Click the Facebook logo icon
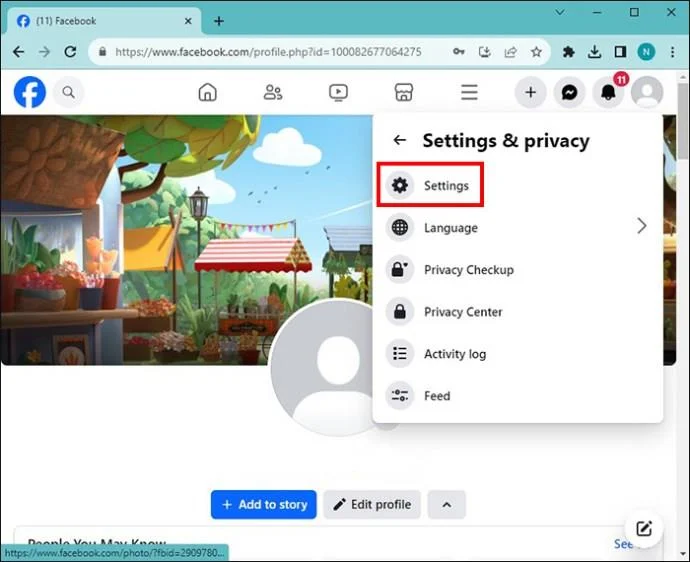The width and height of the screenshot is (690, 562). pos(29,92)
